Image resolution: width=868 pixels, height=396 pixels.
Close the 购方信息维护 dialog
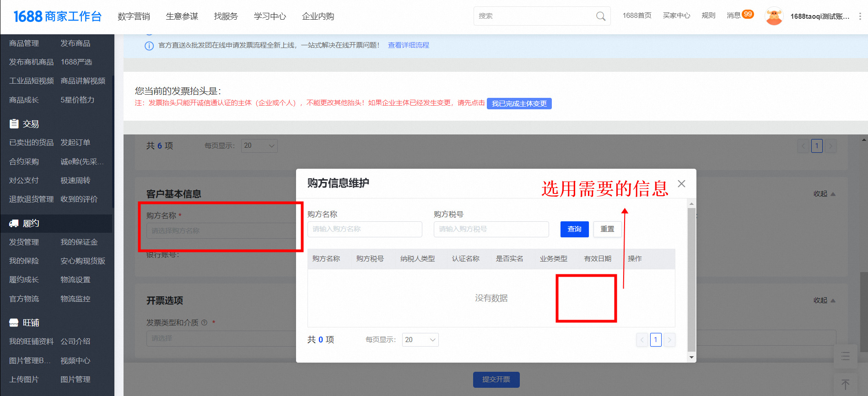[681, 184]
